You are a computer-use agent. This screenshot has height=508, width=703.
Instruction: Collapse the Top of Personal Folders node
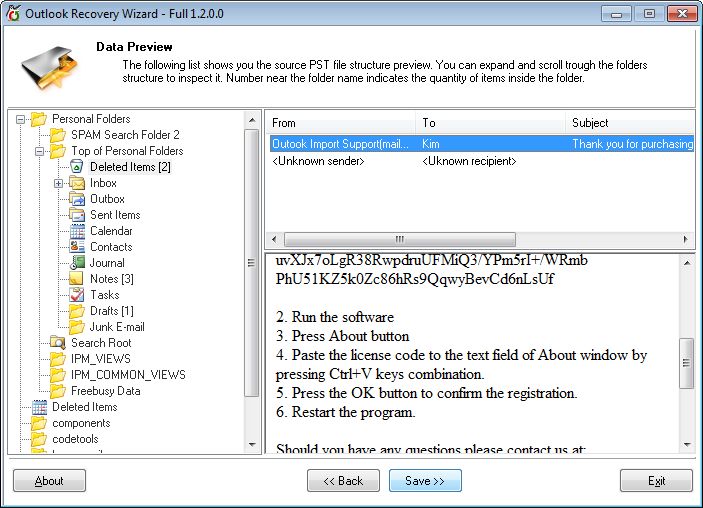coord(39,151)
